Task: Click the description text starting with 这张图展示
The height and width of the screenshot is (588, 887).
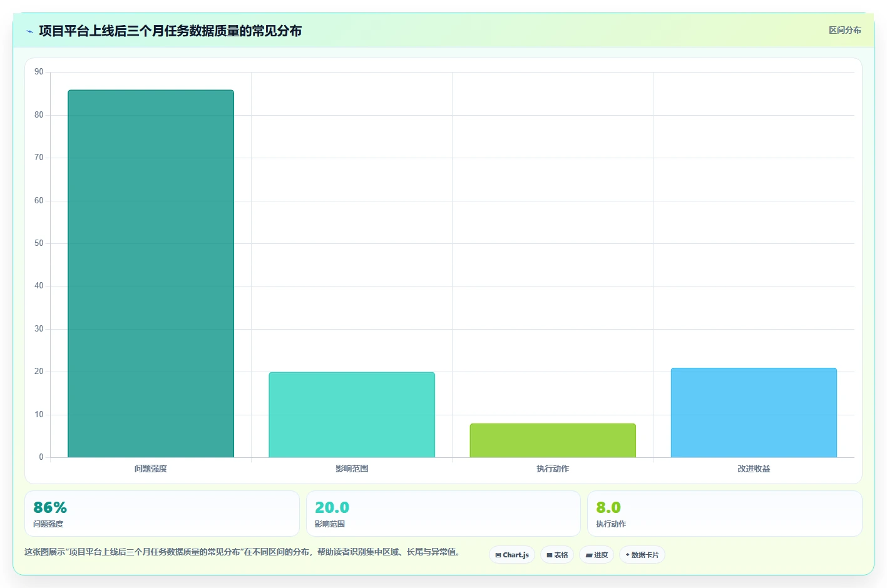Action: 243,552
